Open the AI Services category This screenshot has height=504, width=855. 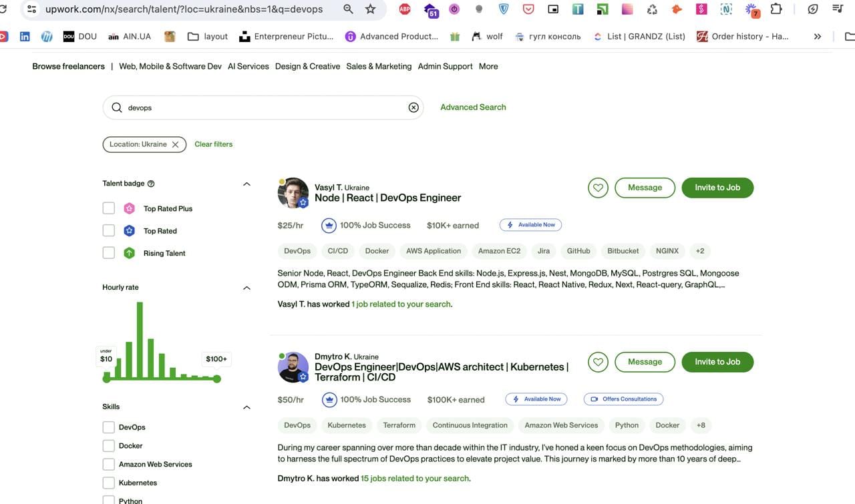pos(248,66)
